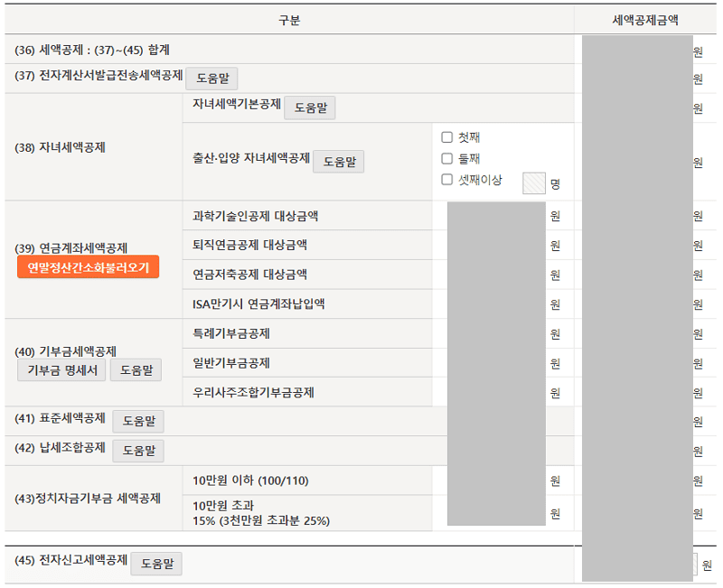This screenshot has width=723, height=588.
Task: Click the ISA만기시 연금계좌납입액 input field
Action: tap(496, 304)
